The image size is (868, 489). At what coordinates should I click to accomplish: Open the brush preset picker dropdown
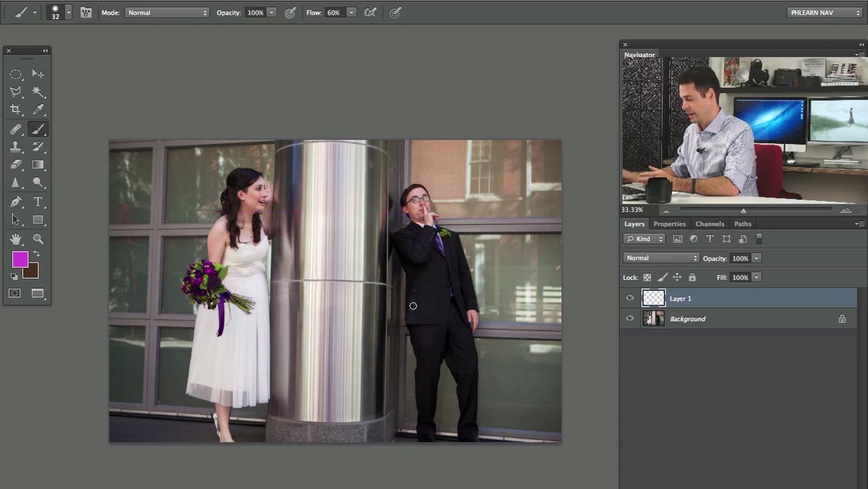point(69,12)
